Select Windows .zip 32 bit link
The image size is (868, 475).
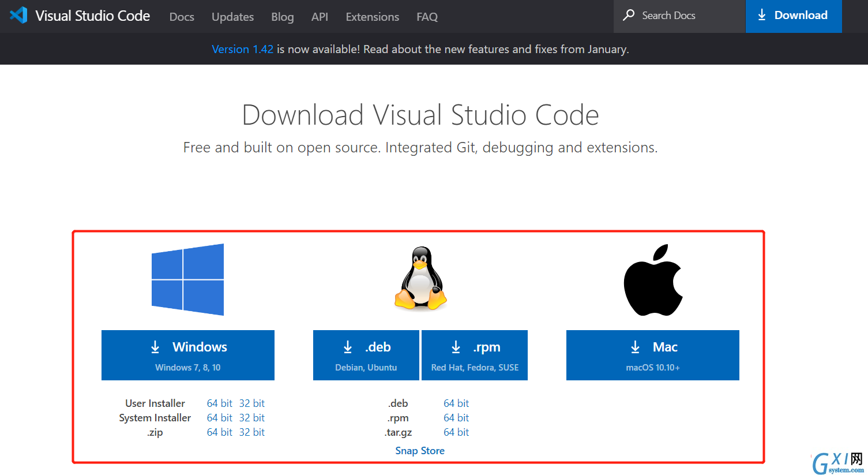click(x=252, y=432)
